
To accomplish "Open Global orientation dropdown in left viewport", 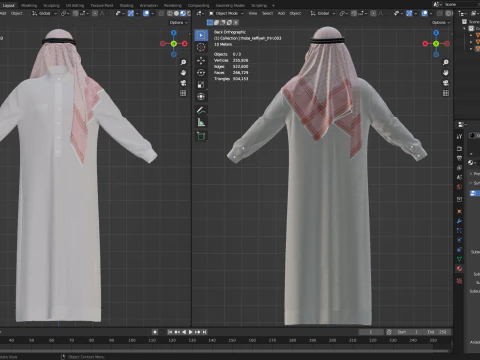I will [x=44, y=13].
